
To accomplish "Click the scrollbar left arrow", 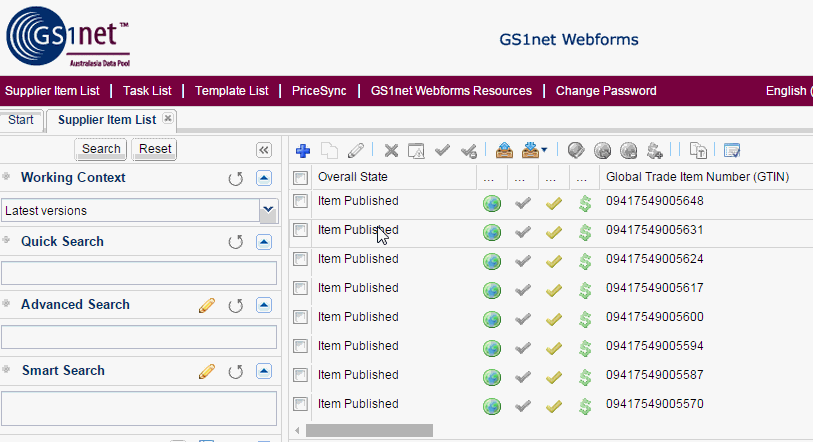I will click(297, 431).
